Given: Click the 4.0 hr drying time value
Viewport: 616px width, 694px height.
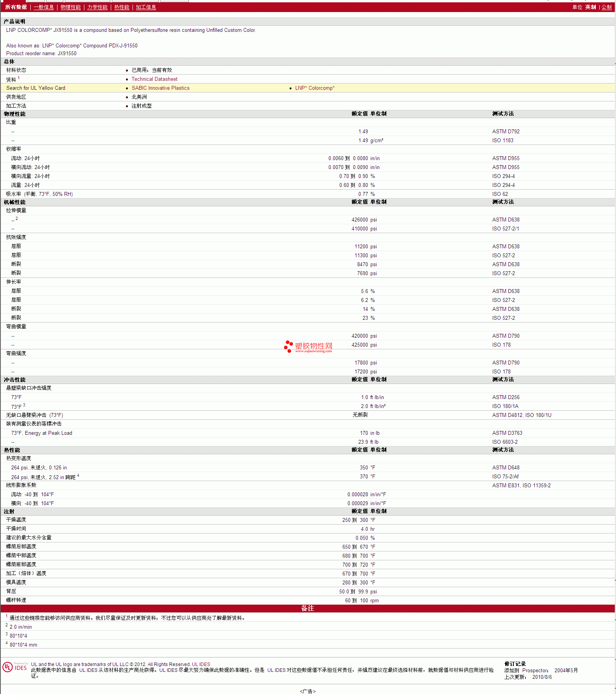Looking at the screenshot, I should click(x=368, y=529).
